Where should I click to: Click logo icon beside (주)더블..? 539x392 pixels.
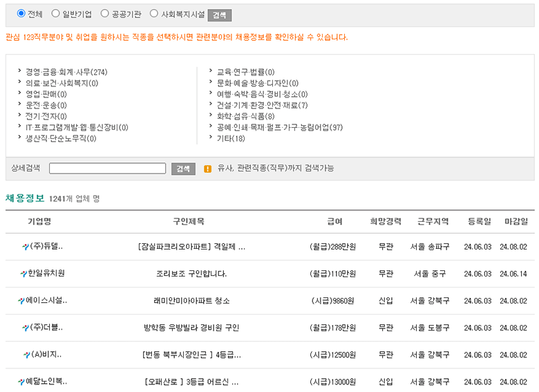[26, 328]
